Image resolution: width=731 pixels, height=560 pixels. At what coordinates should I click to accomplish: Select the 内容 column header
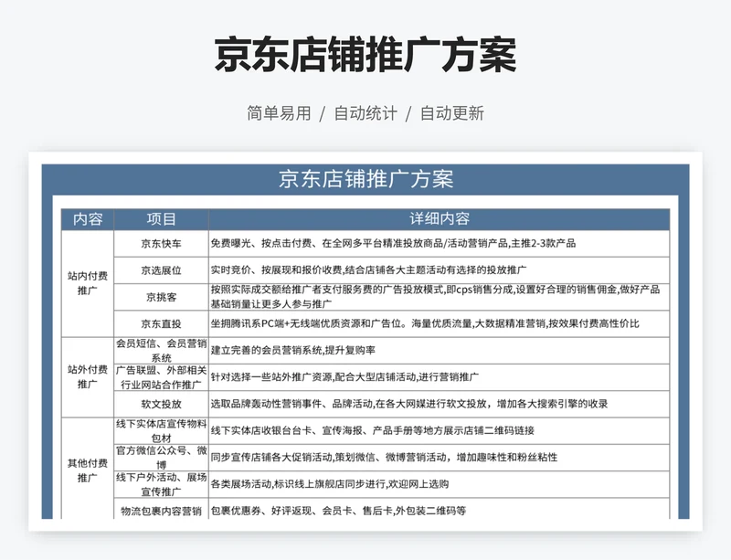pos(88,219)
